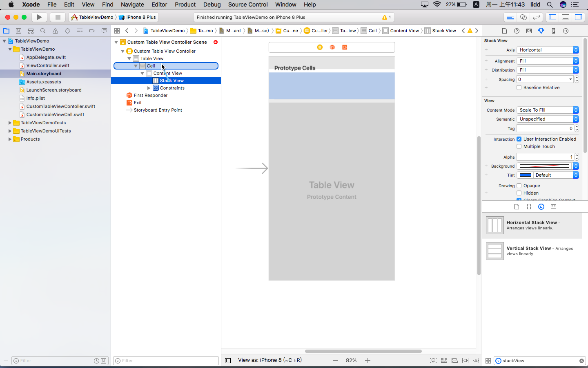The width and height of the screenshot is (588, 368).
Task: Check the Hidden drawing option
Action: [519, 193]
